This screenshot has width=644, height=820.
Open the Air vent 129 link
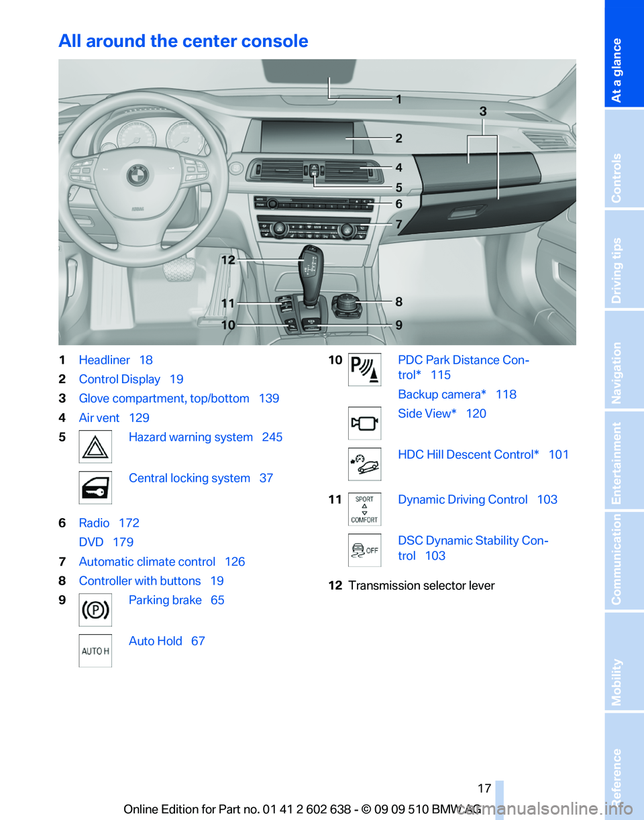[x=114, y=417]
